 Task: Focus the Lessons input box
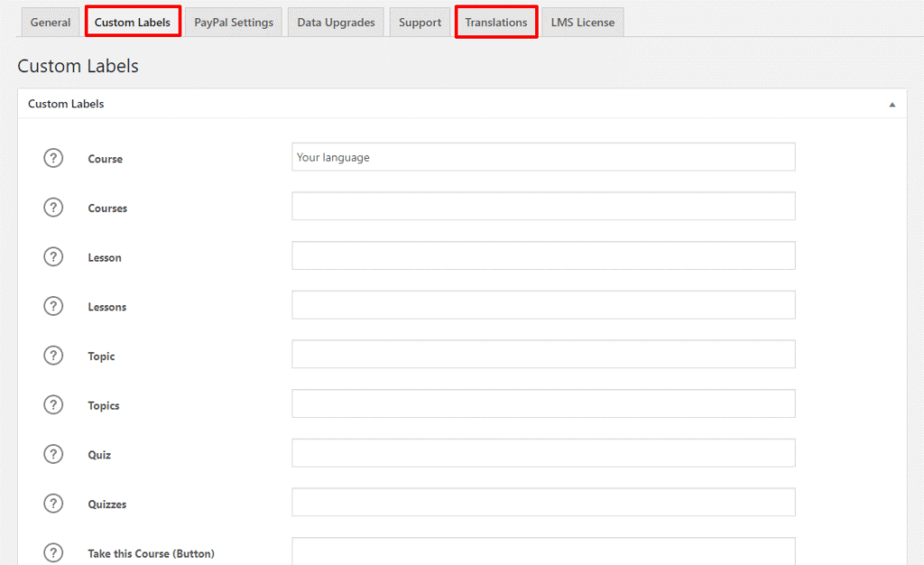[543, 305]
